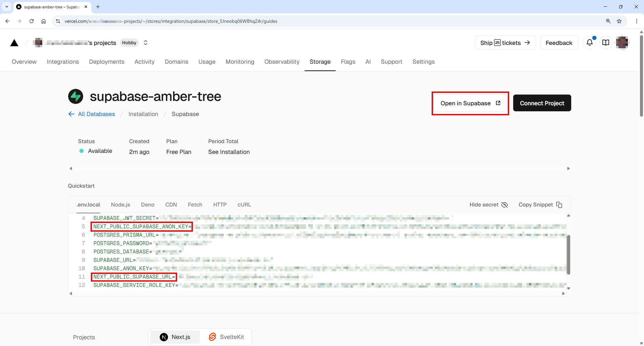Select the Next.js project framework

pyautogui.click(x=175, y=337)
